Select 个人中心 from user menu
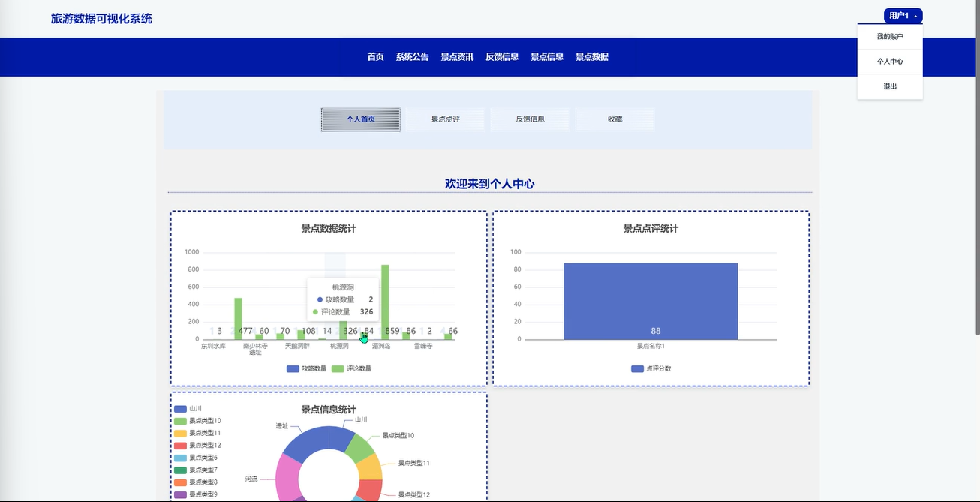Screen dimensions: 980x502 click(890, 62)
